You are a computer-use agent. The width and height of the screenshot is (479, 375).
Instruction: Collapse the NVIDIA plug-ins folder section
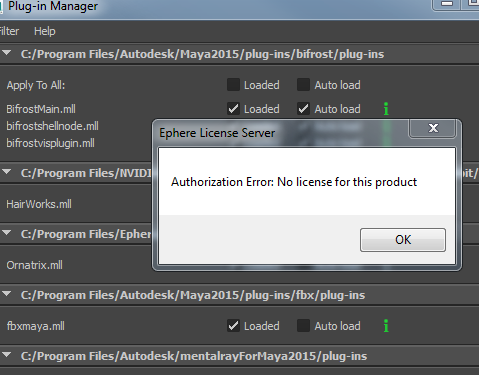click(x=6, y=172)
